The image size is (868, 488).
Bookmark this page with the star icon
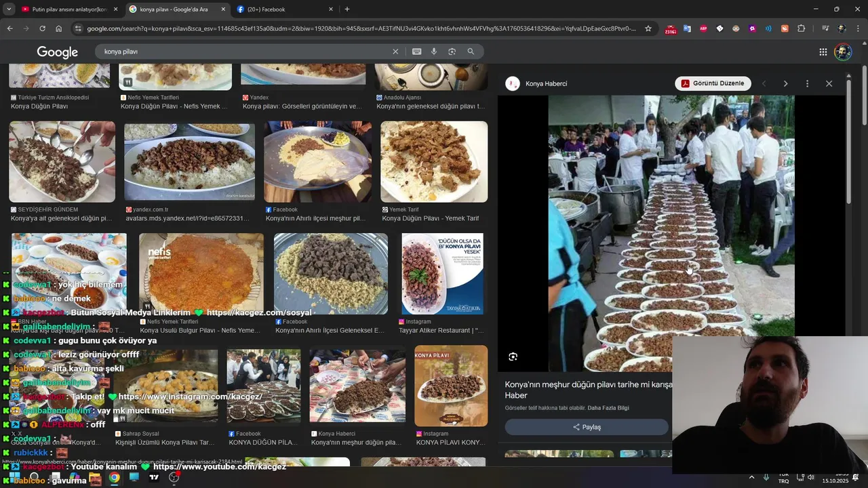pos(648,28)
